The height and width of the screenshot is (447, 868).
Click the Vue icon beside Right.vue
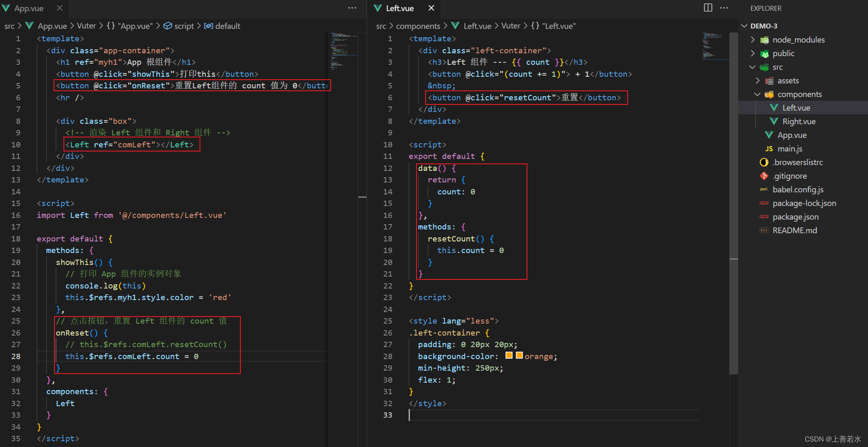coord(774,121)
